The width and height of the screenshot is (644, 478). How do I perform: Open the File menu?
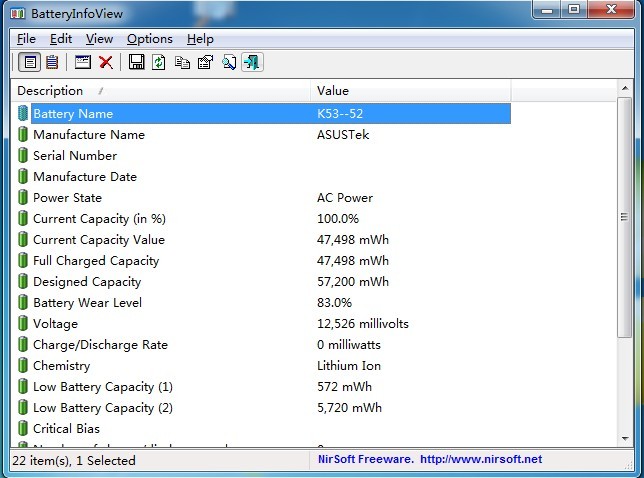click(x=26, y=39)
